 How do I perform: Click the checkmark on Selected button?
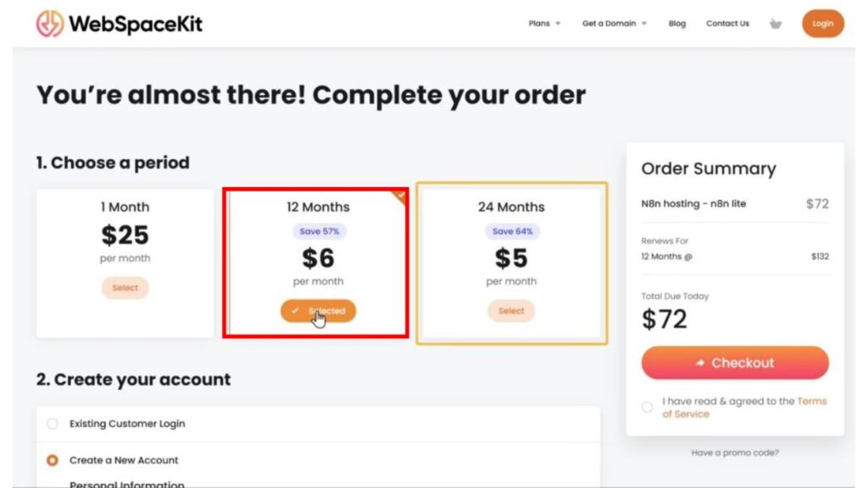click(295, 311)
